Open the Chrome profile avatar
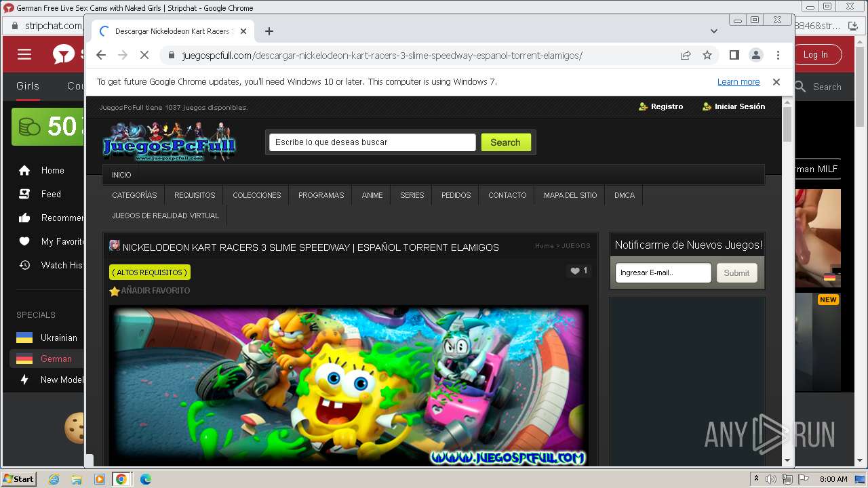This screenshot has height=488, width=868. click(x=755, y=55)
